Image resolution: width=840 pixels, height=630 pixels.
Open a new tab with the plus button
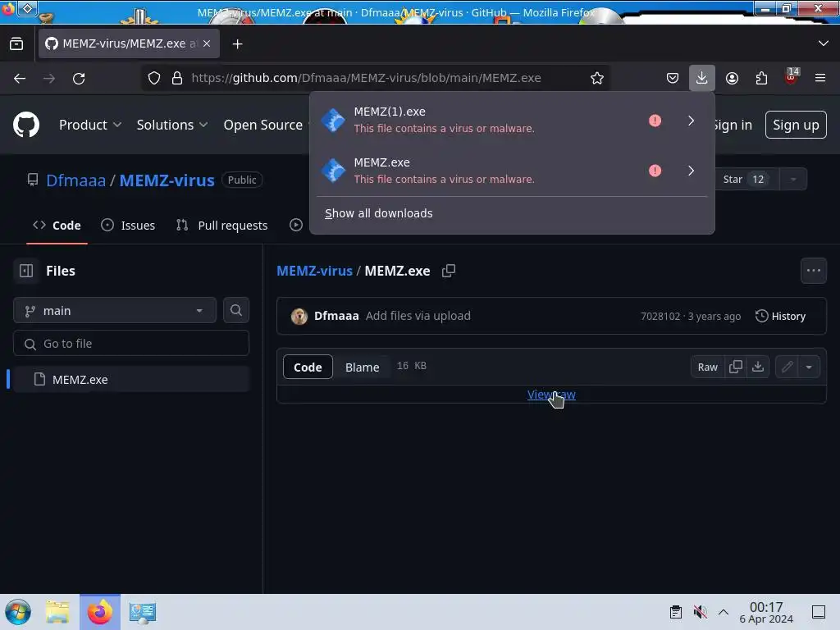(x=237, y=44)
